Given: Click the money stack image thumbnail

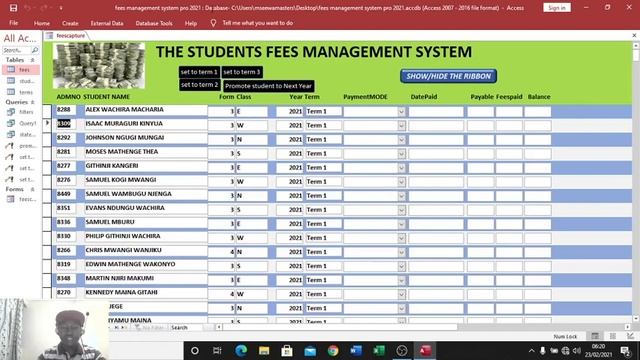Looking at the screenshot, I should point(99,65).
